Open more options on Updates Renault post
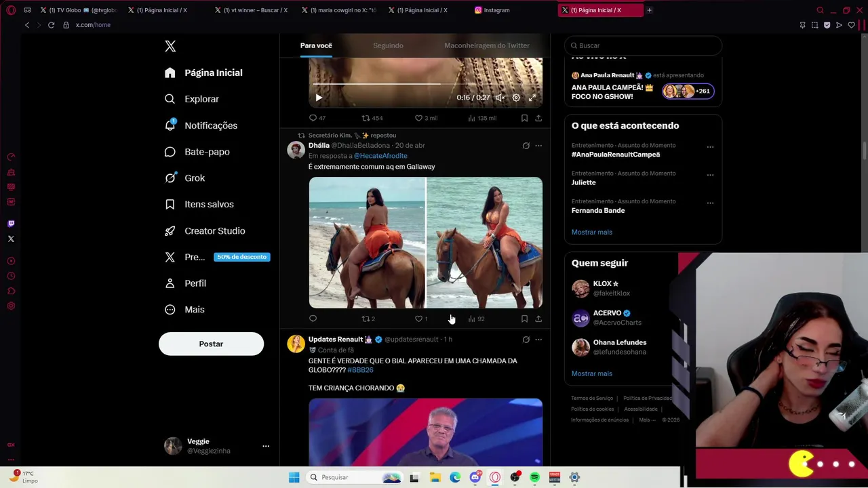868x488 pixels. coord(538,340)
